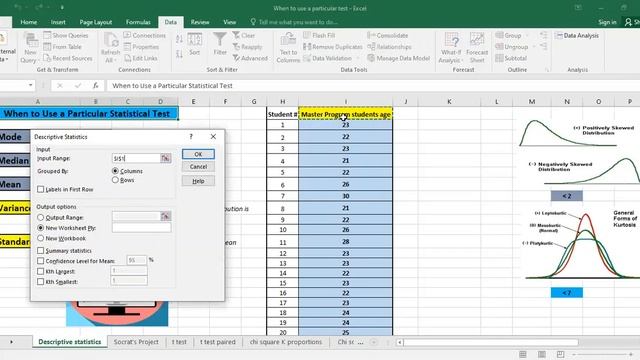The height and width of the screenshot is (360, 640).
Task: Open the Group dropdown
Action: (x=527, y=36)
